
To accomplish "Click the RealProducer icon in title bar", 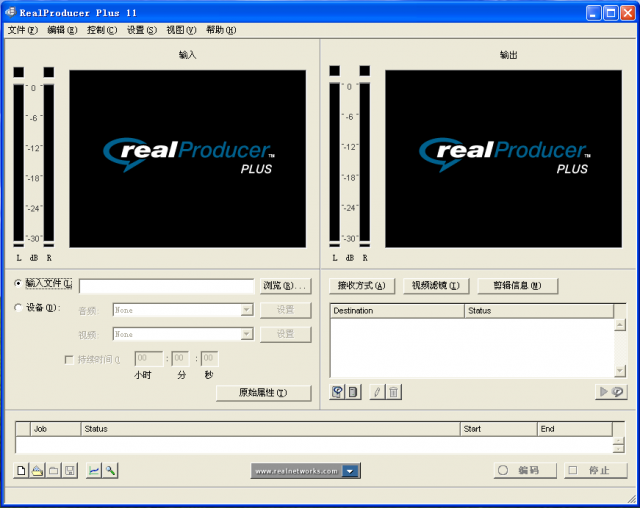I will pos(11,12).
